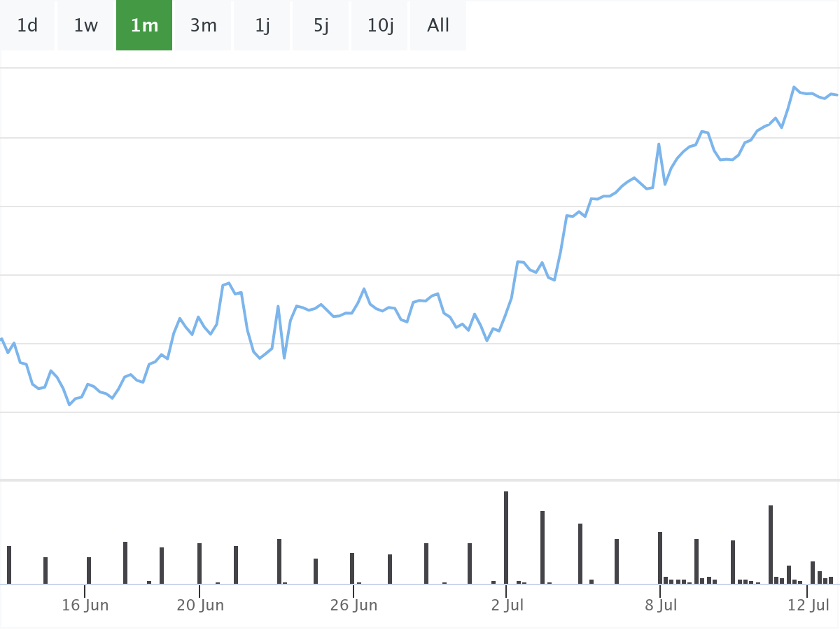
Task: Click the active 1m range button
Action: [144, 26]
